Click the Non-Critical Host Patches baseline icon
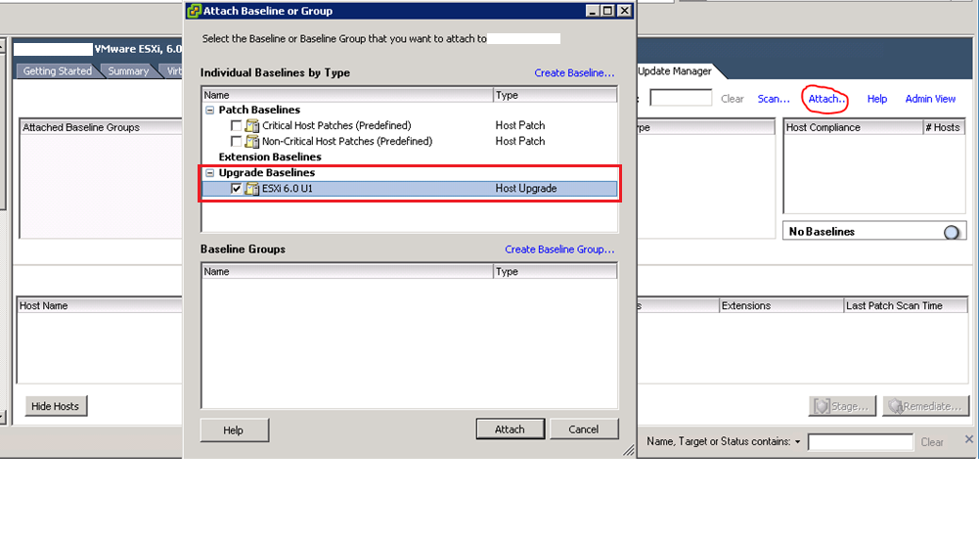980x541 pixels. click(x=252, y=141)
